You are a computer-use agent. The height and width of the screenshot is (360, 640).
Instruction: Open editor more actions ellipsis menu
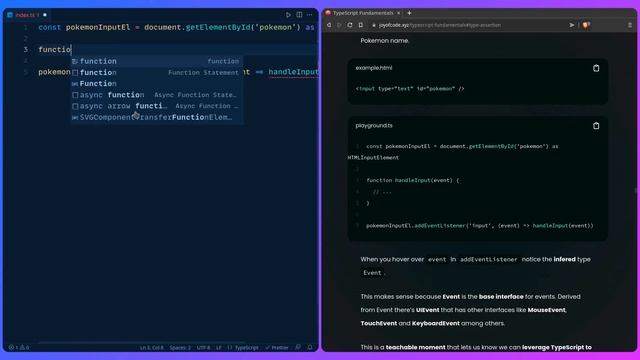click(x=310, y=15)
